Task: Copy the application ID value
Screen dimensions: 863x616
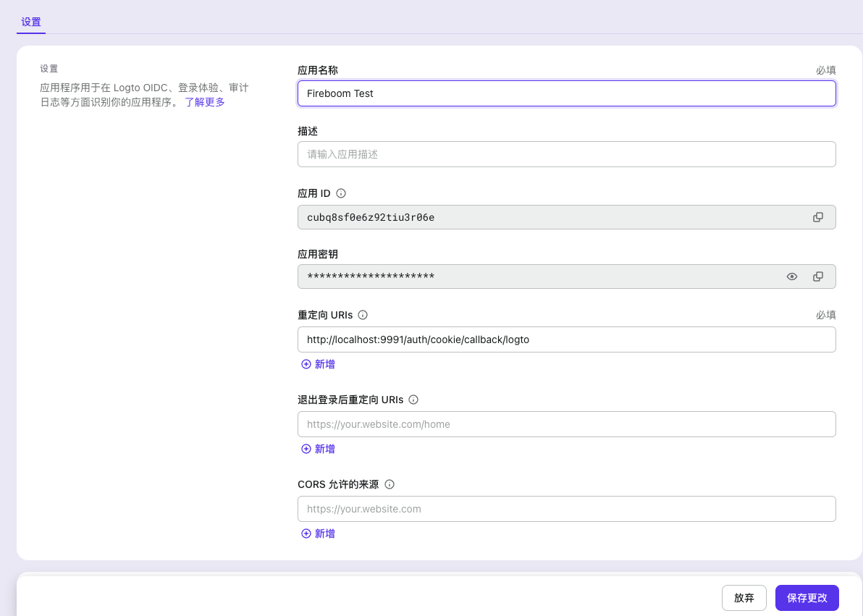Action: pyautogui.click(x=818, y=217)
